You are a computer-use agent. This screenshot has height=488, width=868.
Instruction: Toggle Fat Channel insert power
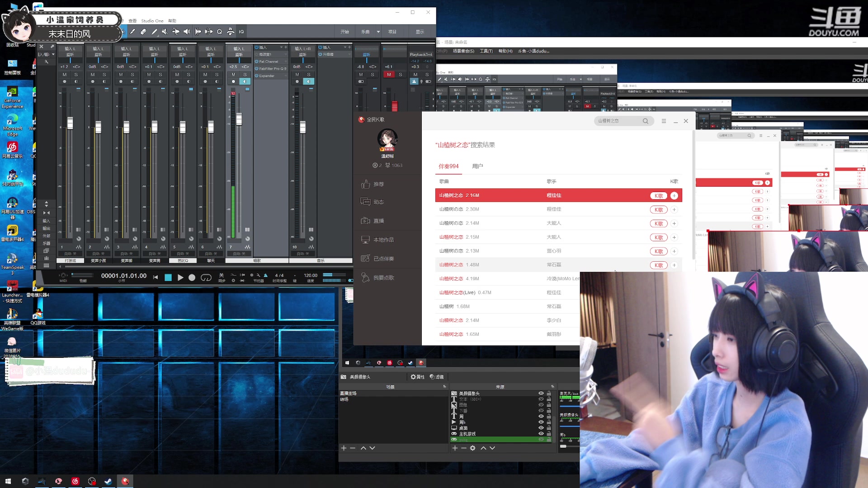click(x=256, y=61)
